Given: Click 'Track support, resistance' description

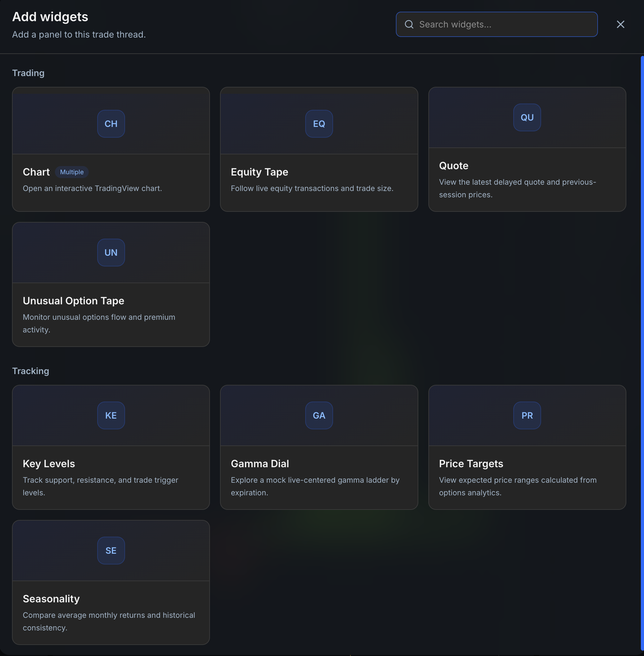Looking at the screenshot, I should (x=100, y=486).
